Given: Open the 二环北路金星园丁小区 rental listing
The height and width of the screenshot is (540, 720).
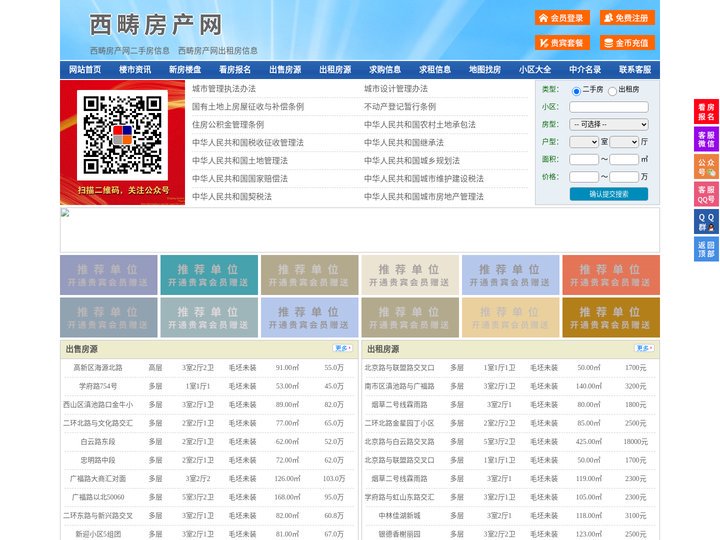Looking at the screenshot, I should (x=399, y=423).
